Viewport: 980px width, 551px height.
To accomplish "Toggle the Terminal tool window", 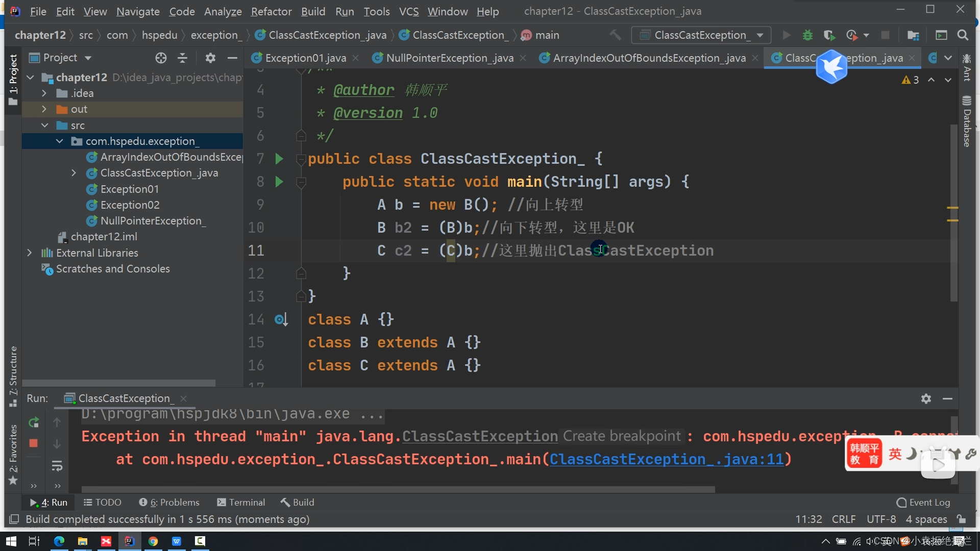I will point(241,503).
